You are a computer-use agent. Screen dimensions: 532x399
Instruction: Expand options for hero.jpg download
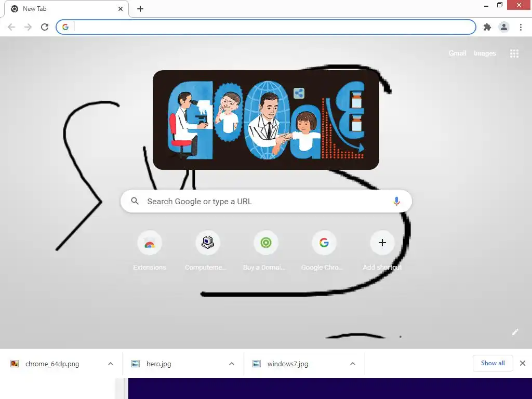(232, 364)
